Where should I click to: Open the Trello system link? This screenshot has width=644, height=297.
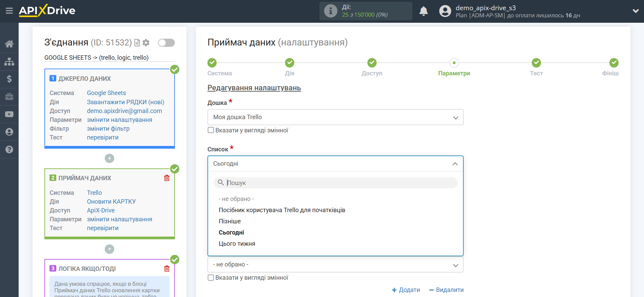click(x=94, y=193)
